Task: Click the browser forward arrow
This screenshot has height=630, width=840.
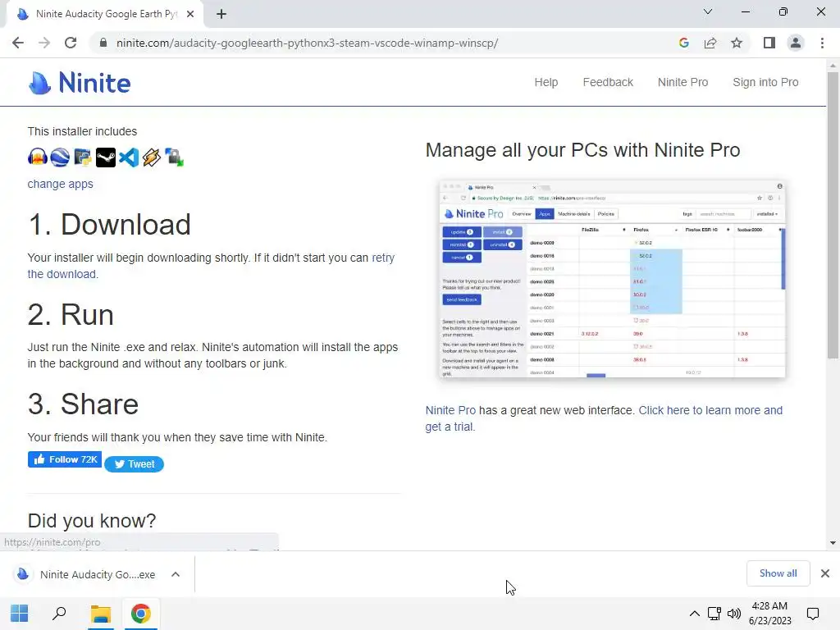Action: (44, 43)
